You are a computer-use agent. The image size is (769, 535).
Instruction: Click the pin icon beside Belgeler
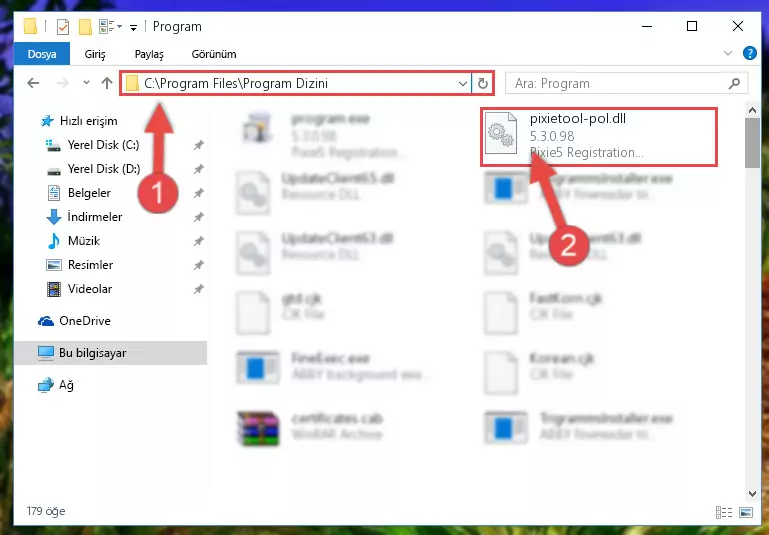click(x=199, y=193)
